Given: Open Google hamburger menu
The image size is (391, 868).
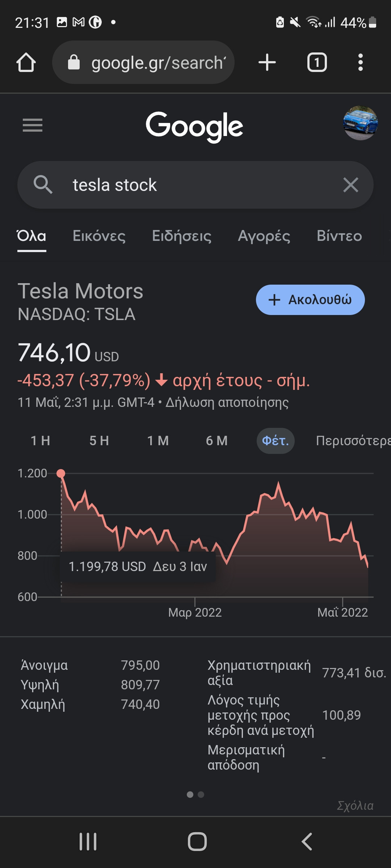Looking at the screenshot, I should tap(33, 125).
